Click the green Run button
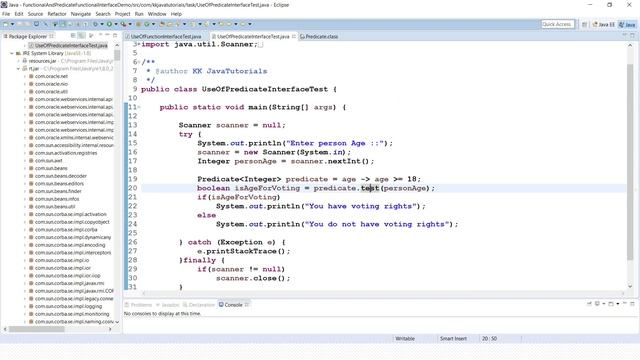This screenshot has width=640, height=360. point(109,24)
